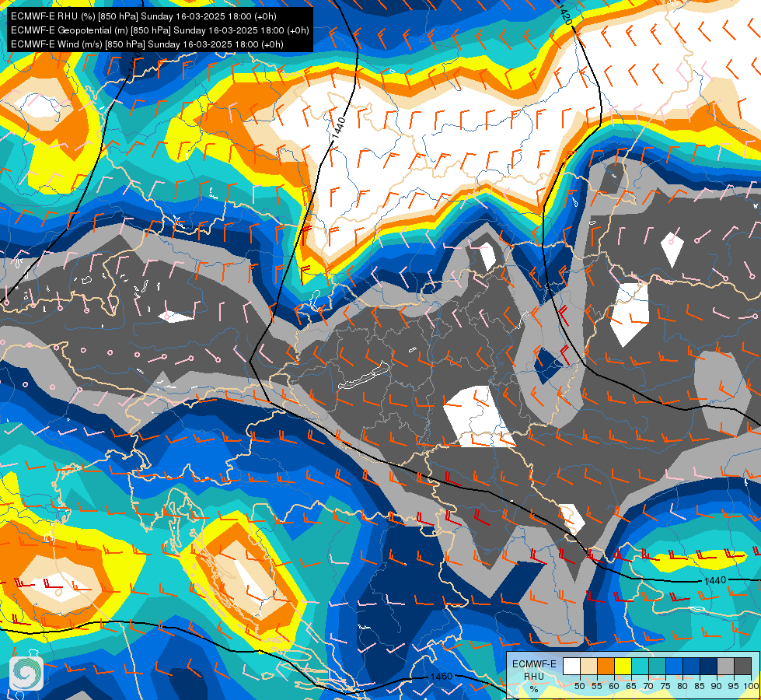Screen dimensions: 761x700
Task: Click the legend tick label '75'
Action: tap(665, 686)
